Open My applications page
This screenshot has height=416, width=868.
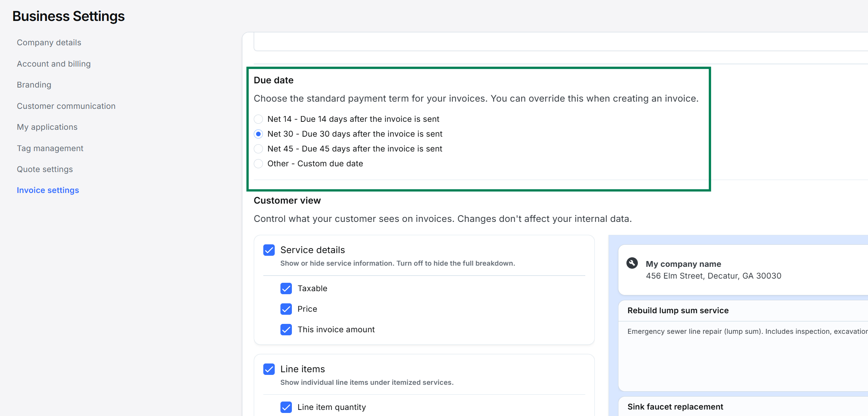click(47, 127)
